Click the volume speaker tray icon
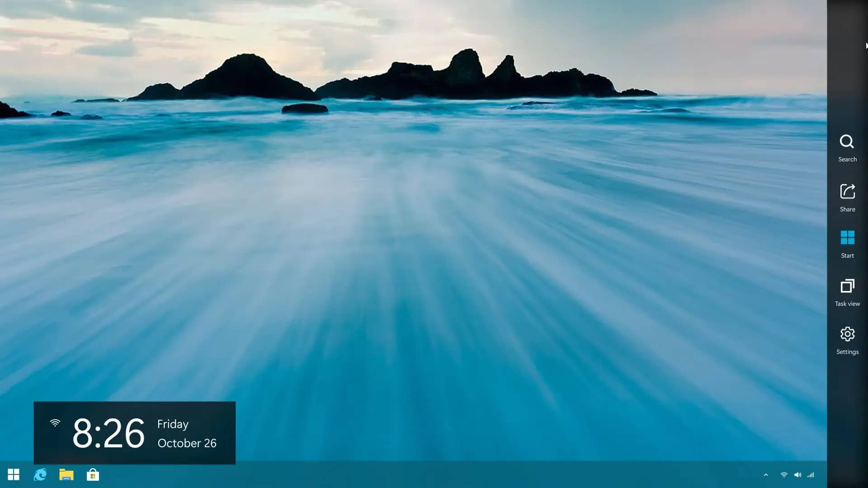 pyautogui.click(x=797, y=475)
